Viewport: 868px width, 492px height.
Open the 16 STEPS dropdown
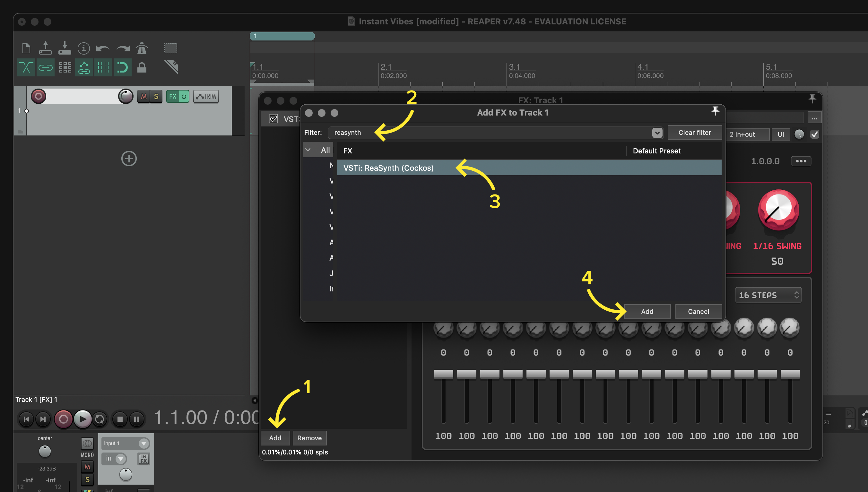768,295
